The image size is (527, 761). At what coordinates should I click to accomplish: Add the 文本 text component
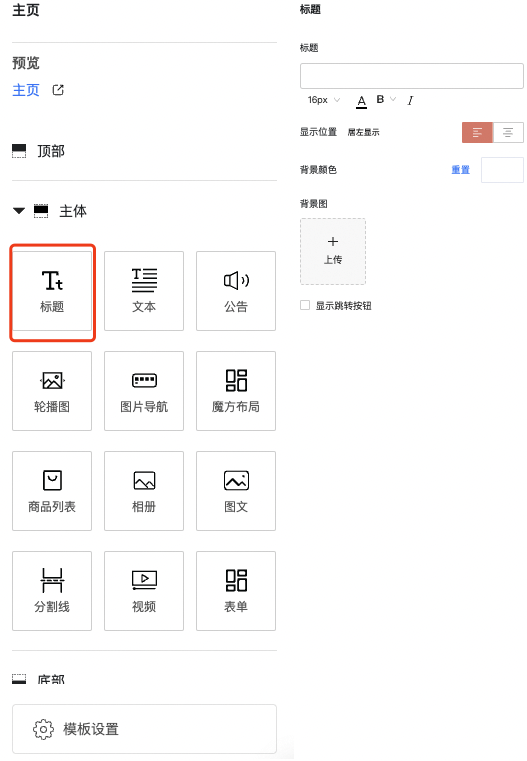144,291
